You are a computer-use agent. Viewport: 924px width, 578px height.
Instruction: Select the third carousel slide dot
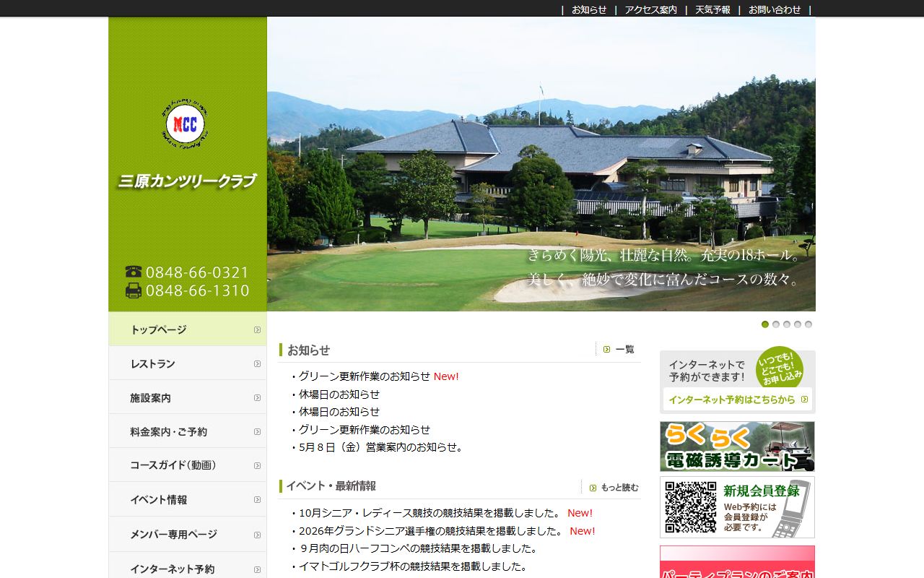(x=787, y=324)
